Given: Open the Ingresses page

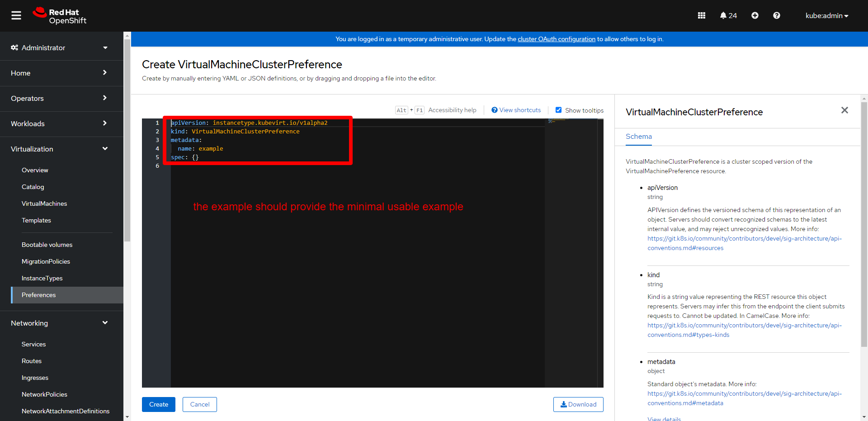Looking at the screenshot, I should (x=35, y=378).
